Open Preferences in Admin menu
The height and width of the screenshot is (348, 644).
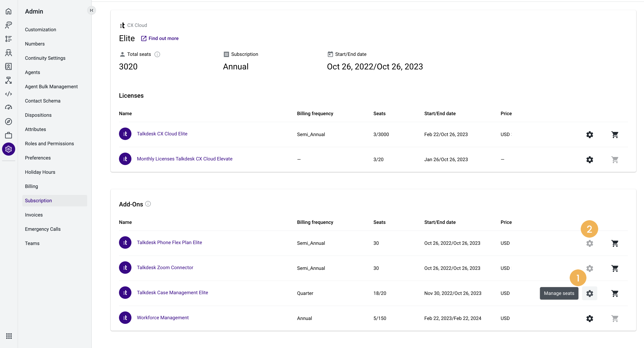click(38, 157)
